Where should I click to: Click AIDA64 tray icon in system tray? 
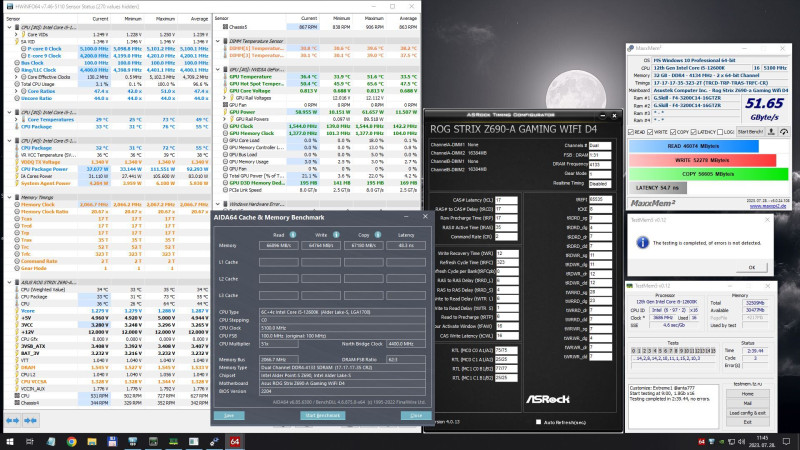(701, 442)
